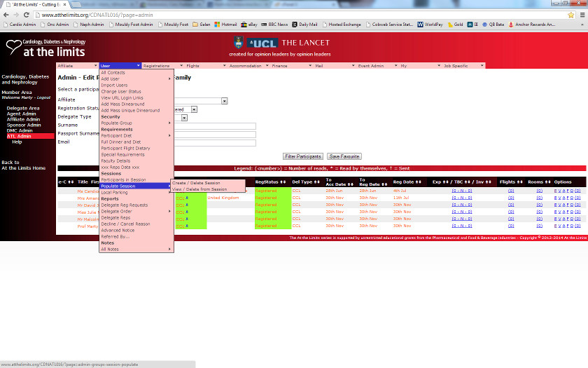This screenshot has width=588, height=368.
Task: Open Agent Admin in sidebar
Action: [x=22, y=114]
